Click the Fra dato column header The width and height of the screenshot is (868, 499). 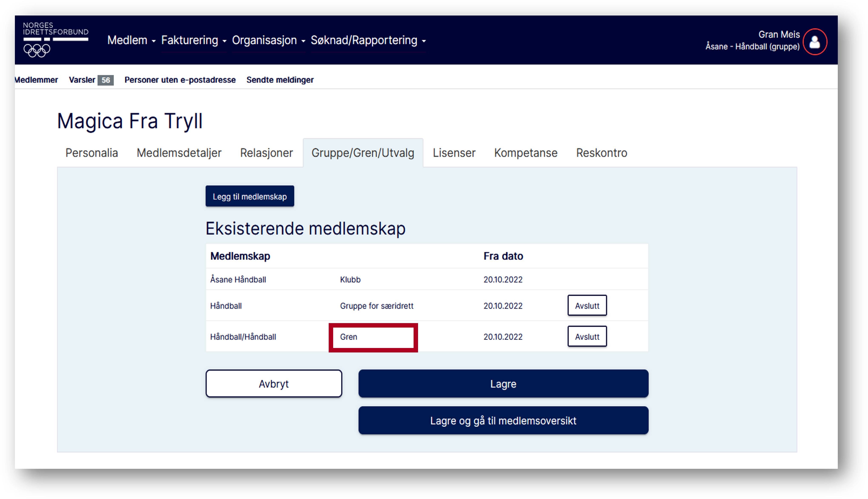coord(503,256)
